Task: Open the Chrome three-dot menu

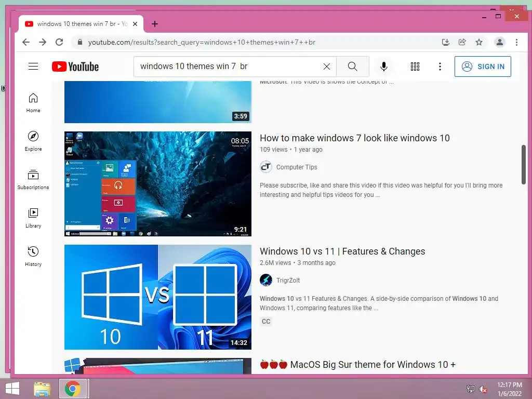Action: click(516, 42)
